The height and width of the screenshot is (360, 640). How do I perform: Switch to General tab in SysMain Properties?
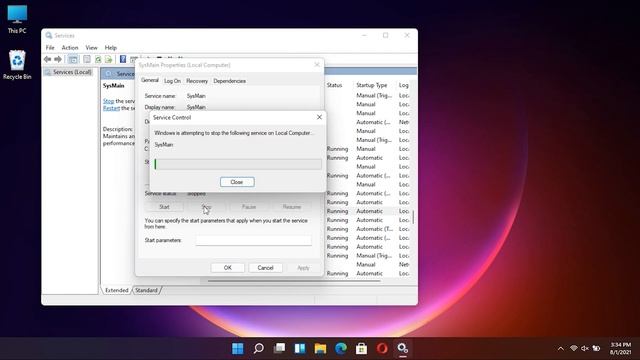pos(150,80)
